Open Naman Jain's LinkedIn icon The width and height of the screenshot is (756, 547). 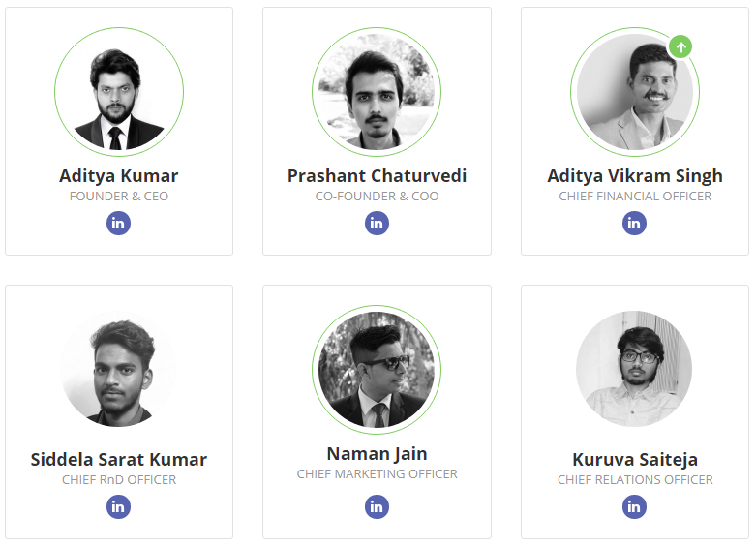coord(378,507)
